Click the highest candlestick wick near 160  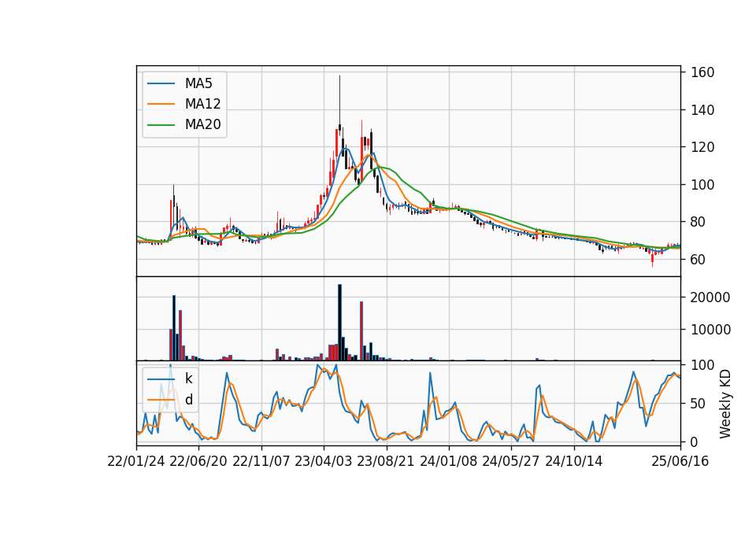point(339,100)
